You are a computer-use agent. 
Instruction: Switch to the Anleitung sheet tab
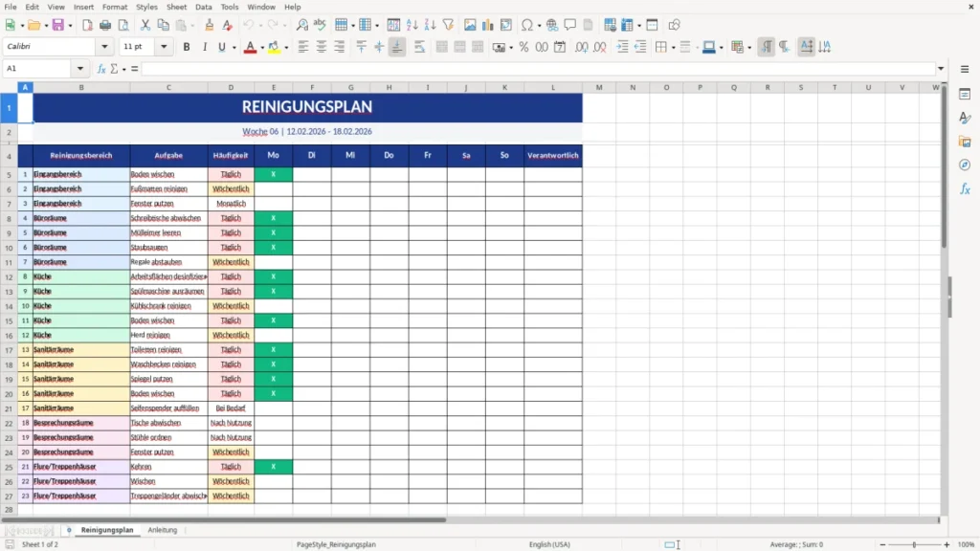pos(163,530)
